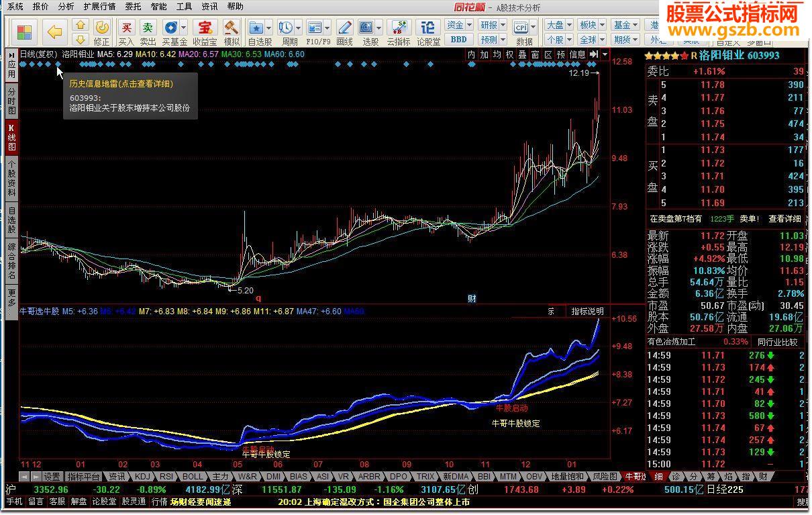Click the 买入 buy icon
The width and height of the screenshot is (812, 515).
click(126, 32)
